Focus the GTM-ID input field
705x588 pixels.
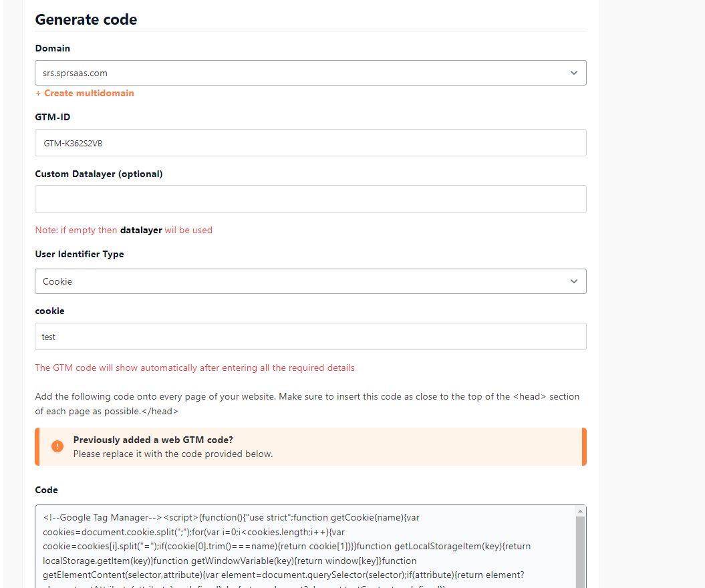[310, 143]
